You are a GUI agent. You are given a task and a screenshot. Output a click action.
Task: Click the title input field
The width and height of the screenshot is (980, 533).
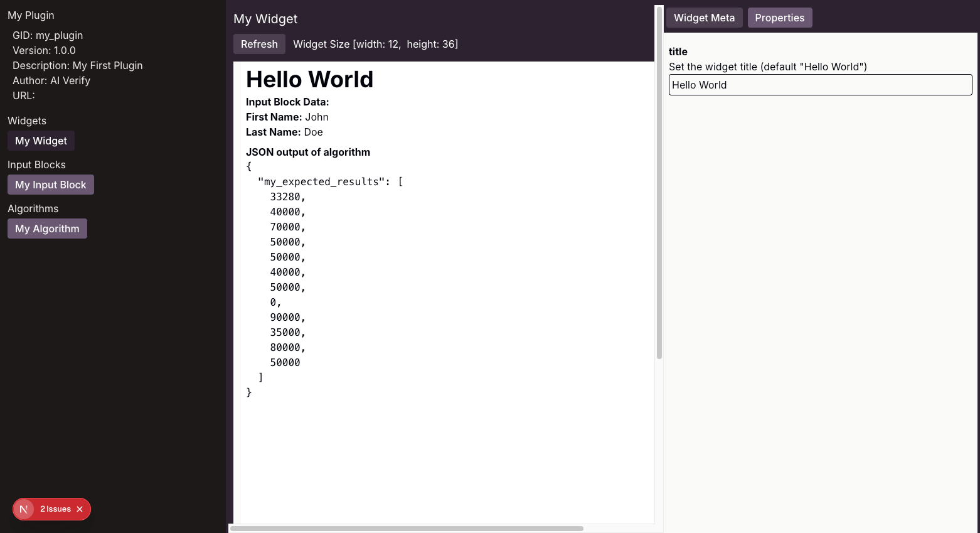click(820, 85)
